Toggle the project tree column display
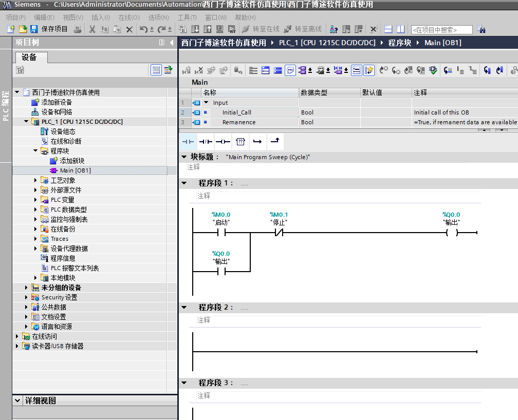518x420 pixels. tap(161, 42)
